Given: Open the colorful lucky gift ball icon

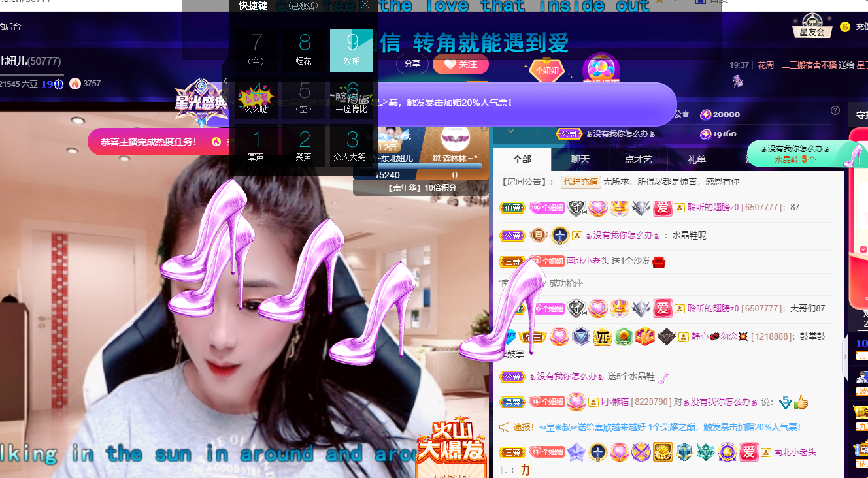Looking at the screenshot, I should [x=601, y=69].
